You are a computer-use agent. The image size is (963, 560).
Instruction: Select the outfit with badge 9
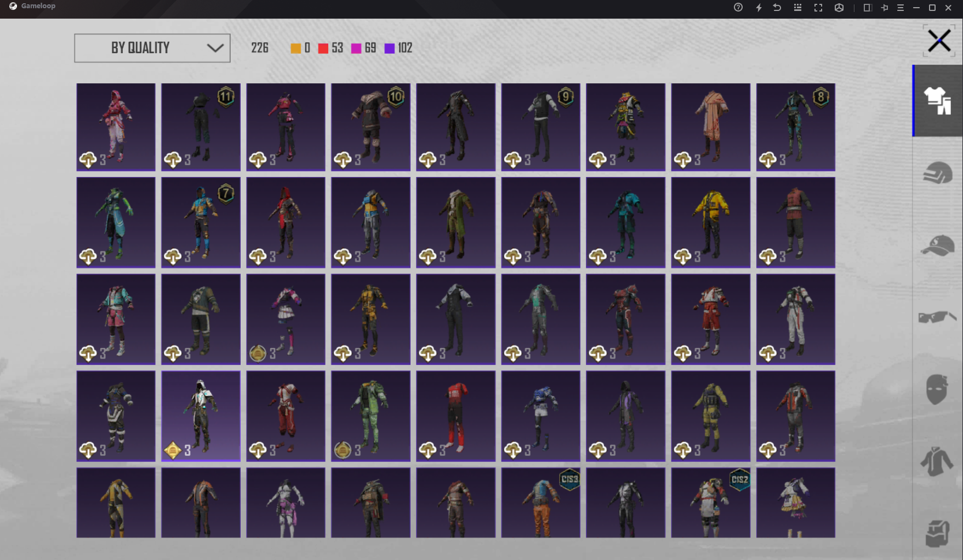(540, 127)
